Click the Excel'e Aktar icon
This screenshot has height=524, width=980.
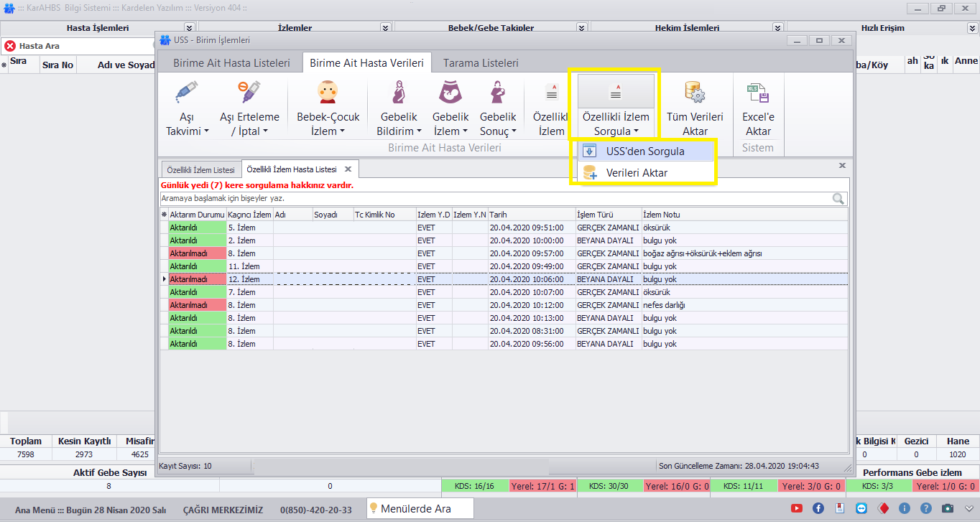point(758,93)
